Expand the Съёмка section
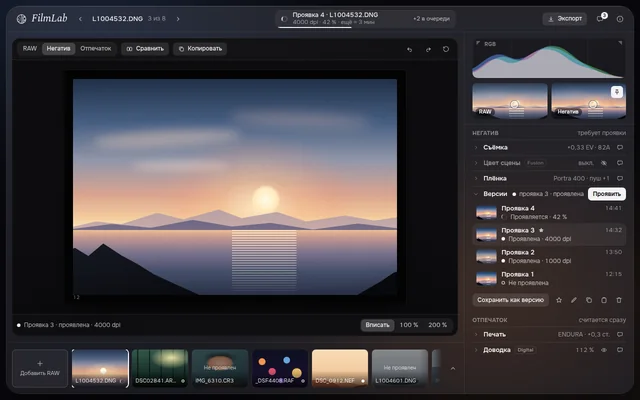Viewport: 640px width, 400px height. point(476,147)
